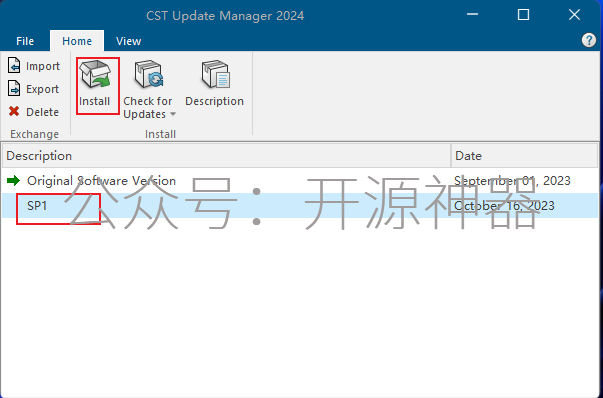Select Original Software Version row
Image resolution: width=603 pixels, height=398 pixels.
[x=300, y=181]
